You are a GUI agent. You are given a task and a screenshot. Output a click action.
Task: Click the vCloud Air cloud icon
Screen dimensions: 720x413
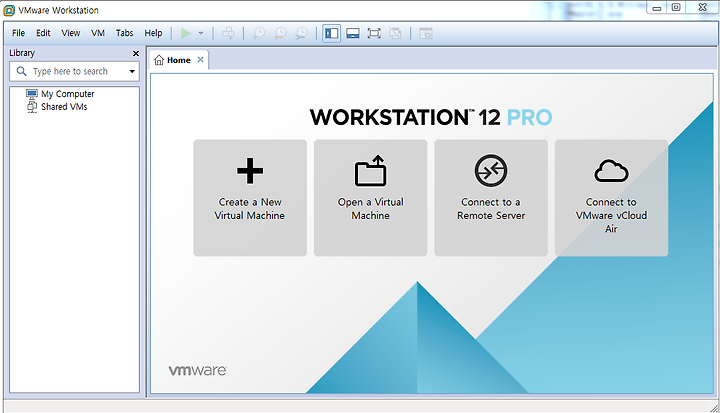[611, 171]
